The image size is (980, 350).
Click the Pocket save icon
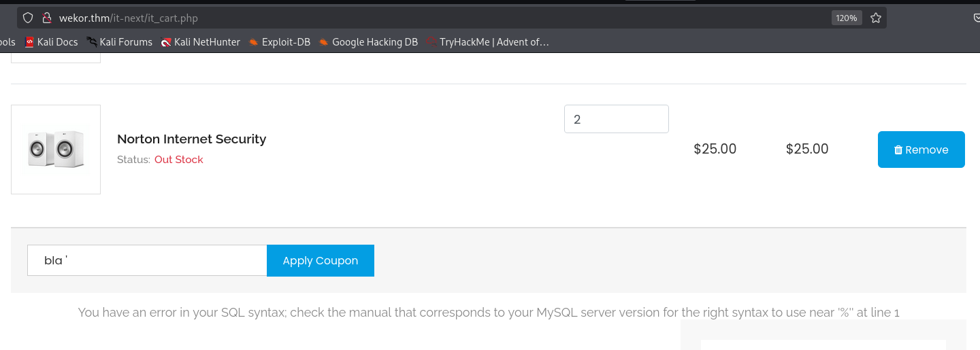point(975,18)
